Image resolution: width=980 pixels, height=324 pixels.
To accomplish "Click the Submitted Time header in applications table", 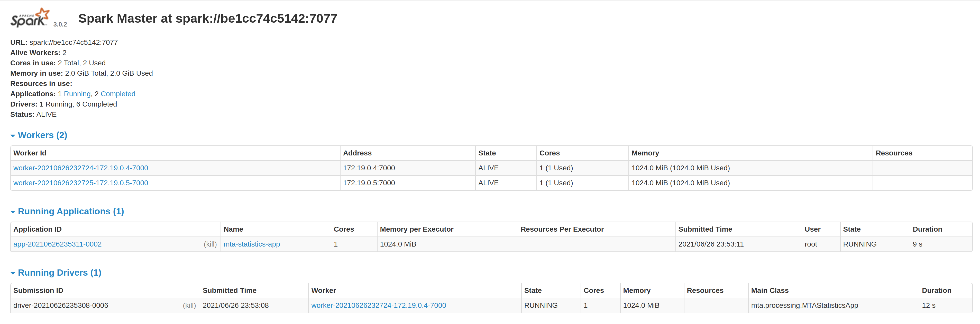I will click(704, 230).
